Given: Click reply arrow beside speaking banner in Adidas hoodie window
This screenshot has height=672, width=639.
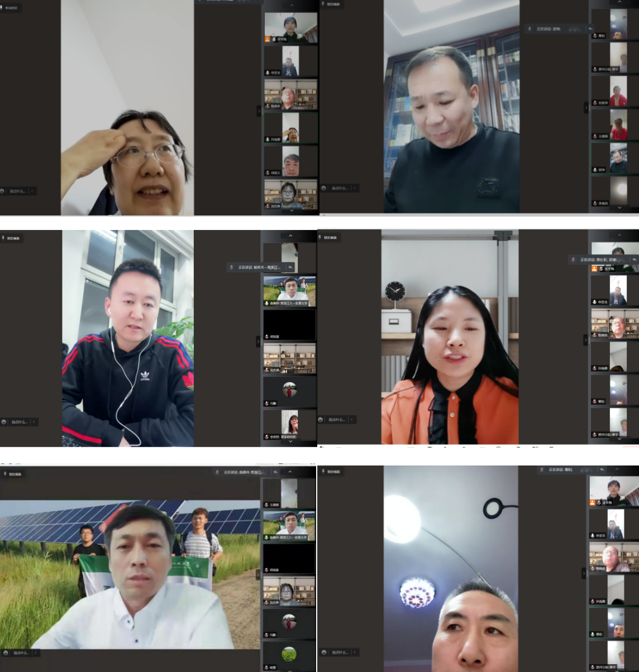Looking at the screenshot, I should pos(290,267).
